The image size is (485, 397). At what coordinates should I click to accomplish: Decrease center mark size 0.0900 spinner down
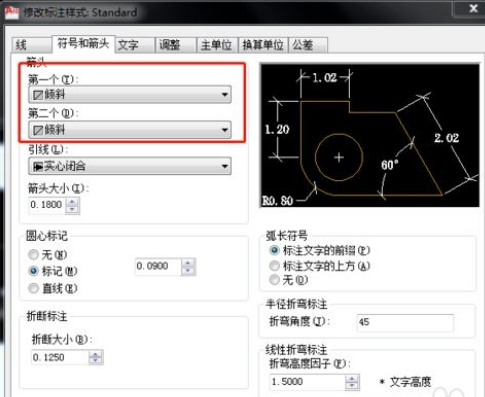click(x=188, y=271)
